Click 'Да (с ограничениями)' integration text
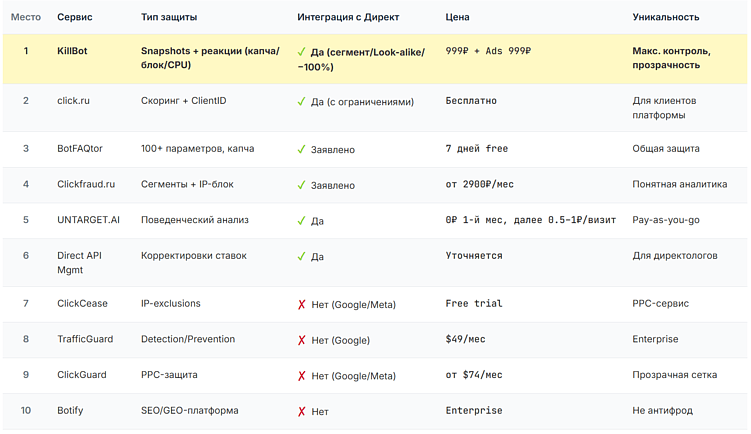The width and height of the screenshot is (751, 434). point(363,102)
